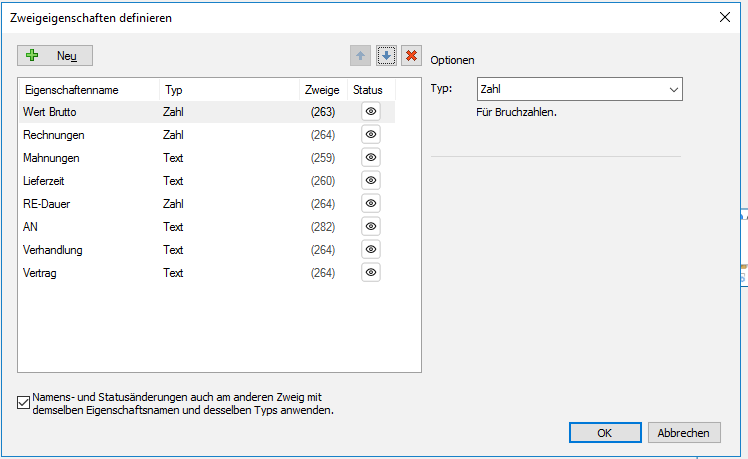Click Neu button with green plus

(x=55, y=56)
